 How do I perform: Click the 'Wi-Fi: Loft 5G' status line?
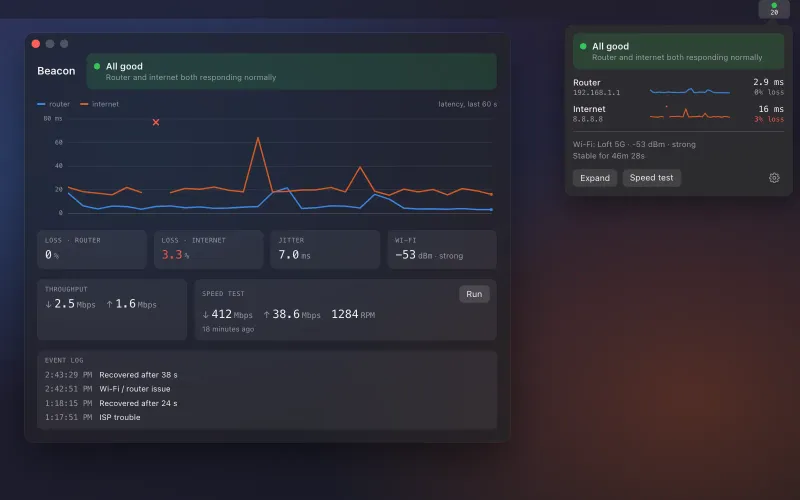(634, 144)
